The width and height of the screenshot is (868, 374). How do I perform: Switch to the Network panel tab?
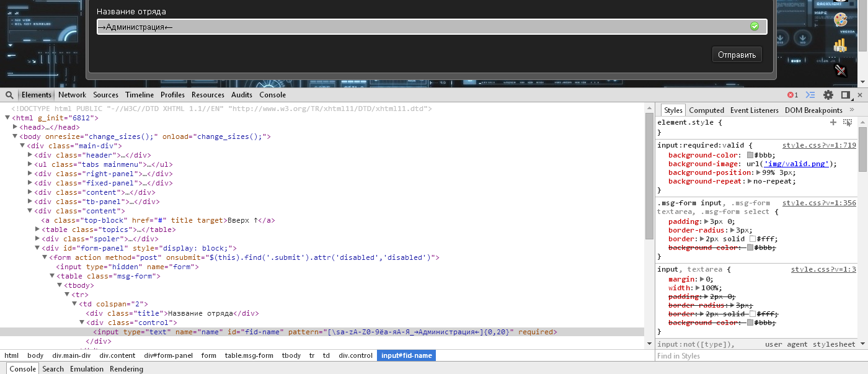pyautogui.click(x=73, y=95)
